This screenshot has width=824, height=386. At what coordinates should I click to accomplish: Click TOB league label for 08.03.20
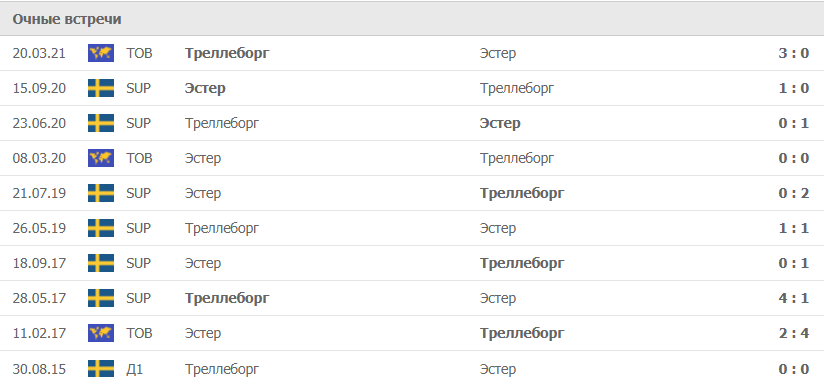pyautogui.click(x=139, y=158)
